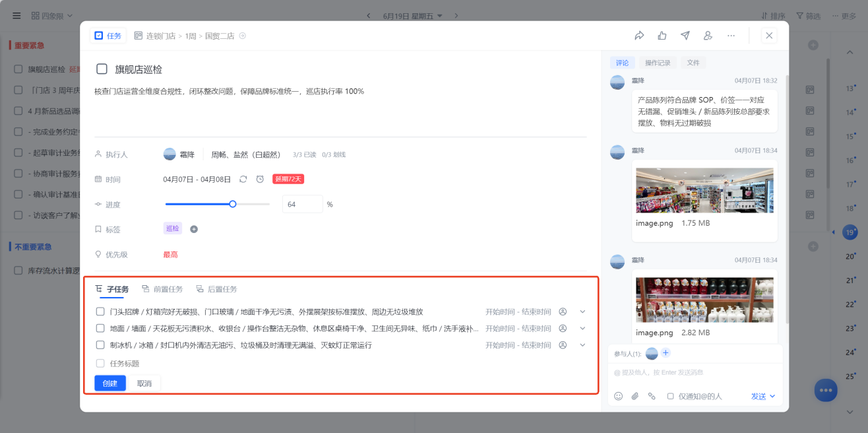Check the 4 月新品选品 task in background list

18,111
